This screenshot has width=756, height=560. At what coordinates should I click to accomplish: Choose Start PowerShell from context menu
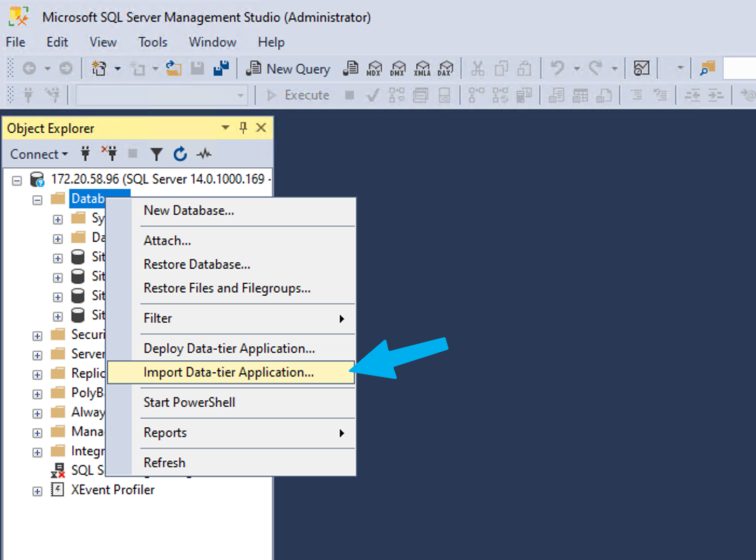tap(231, 402)
